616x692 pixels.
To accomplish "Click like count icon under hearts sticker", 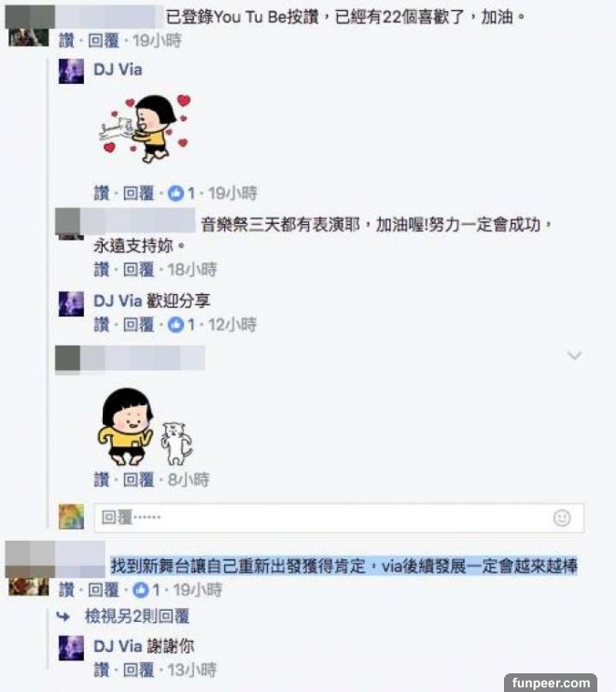I will tap(175, 193).
